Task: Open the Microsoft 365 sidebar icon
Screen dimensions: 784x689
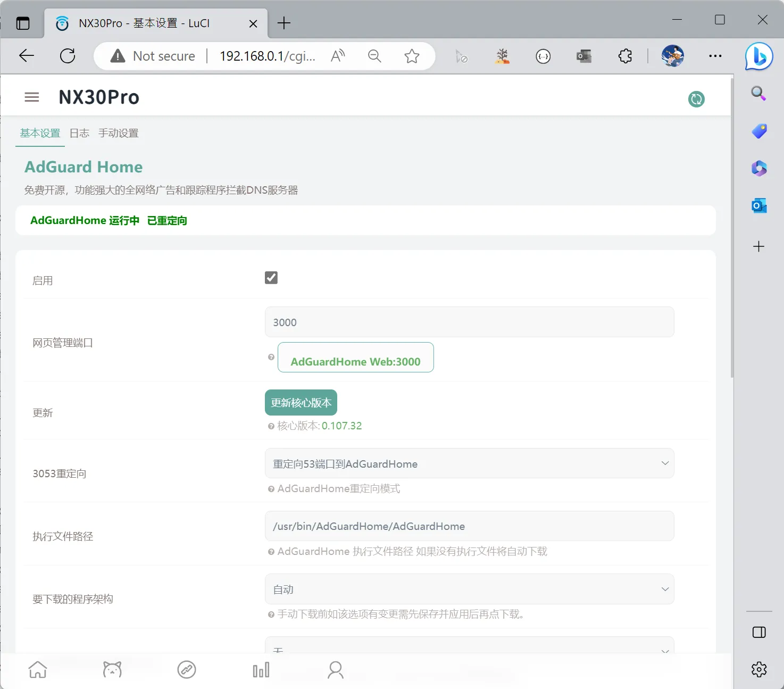Action: point(759,168)
